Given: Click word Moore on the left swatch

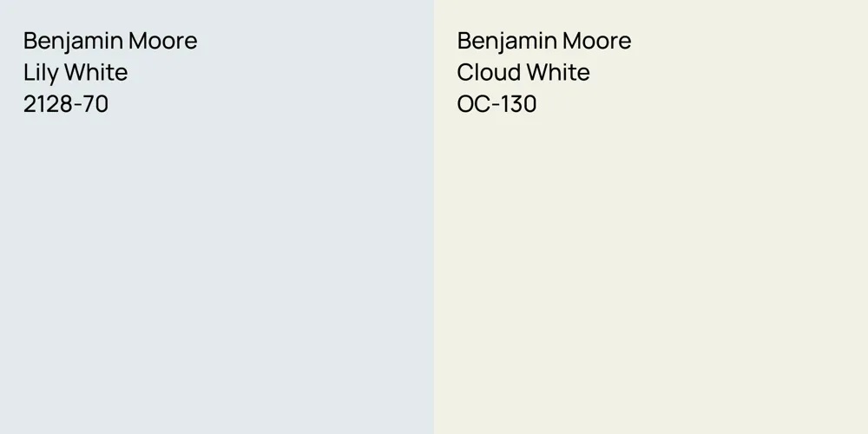Looking at the screenshot, I should (162, 41).
